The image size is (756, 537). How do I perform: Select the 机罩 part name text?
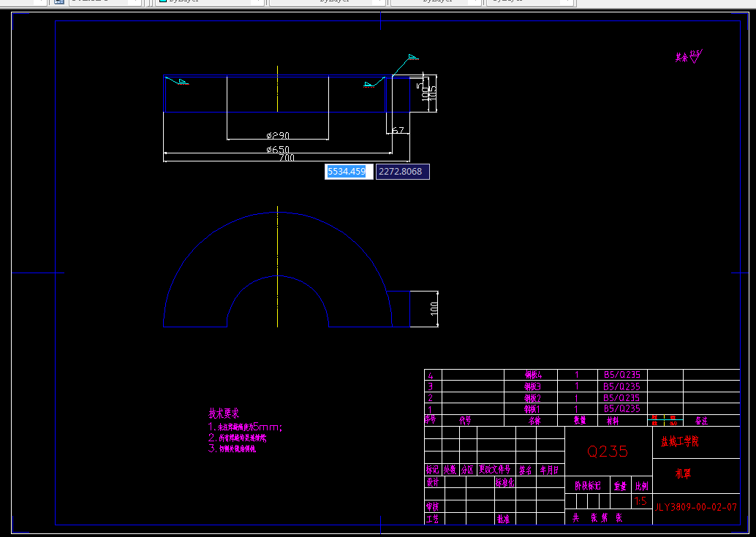[683, 474]
